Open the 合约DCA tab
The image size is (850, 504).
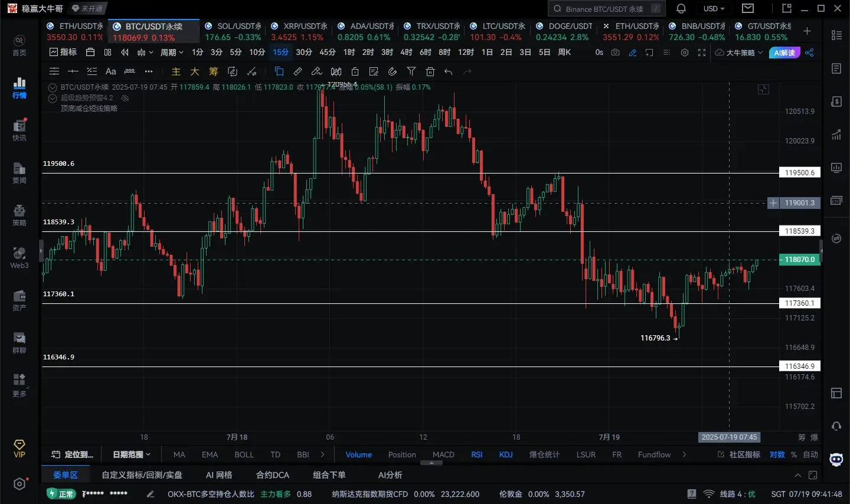(273, 475)
